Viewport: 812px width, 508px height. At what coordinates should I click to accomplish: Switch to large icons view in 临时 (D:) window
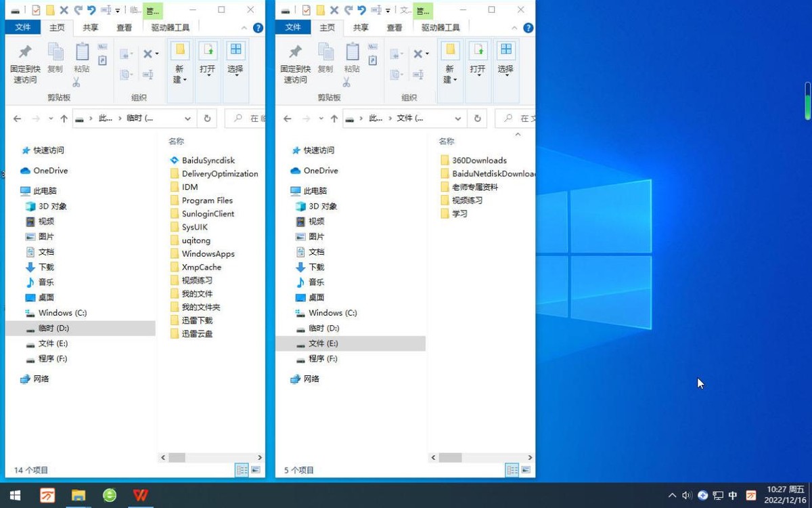(x=256, y=470)
